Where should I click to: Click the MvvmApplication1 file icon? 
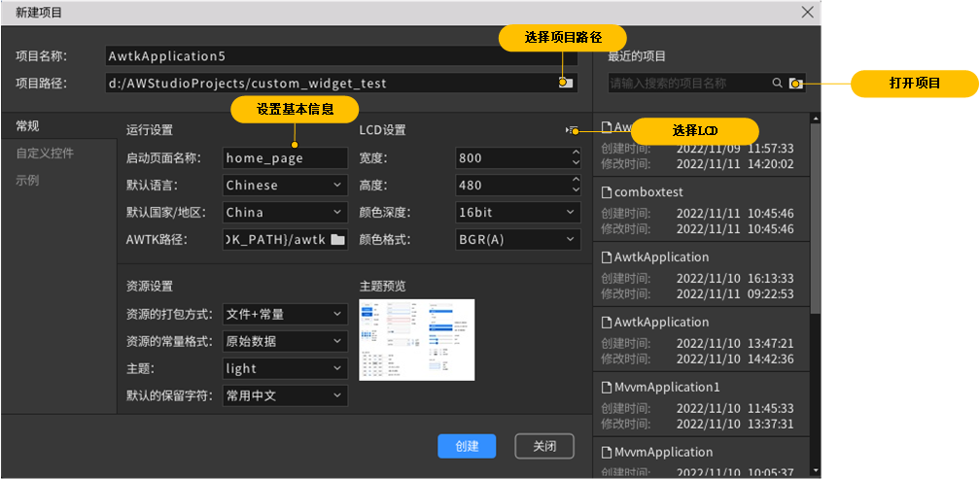tap(606, 388)
